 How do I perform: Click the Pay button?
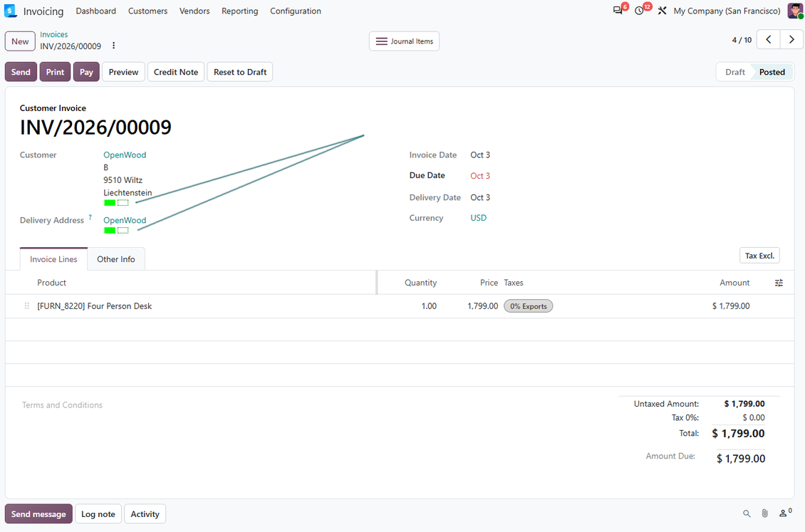[x=86, y=72]
